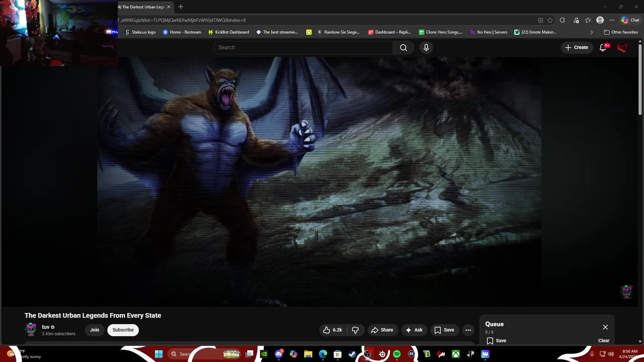This screenshot has height=362, width=644.
Task: Clear the queue
Action: pyautogui.click(x=604, y=340)
